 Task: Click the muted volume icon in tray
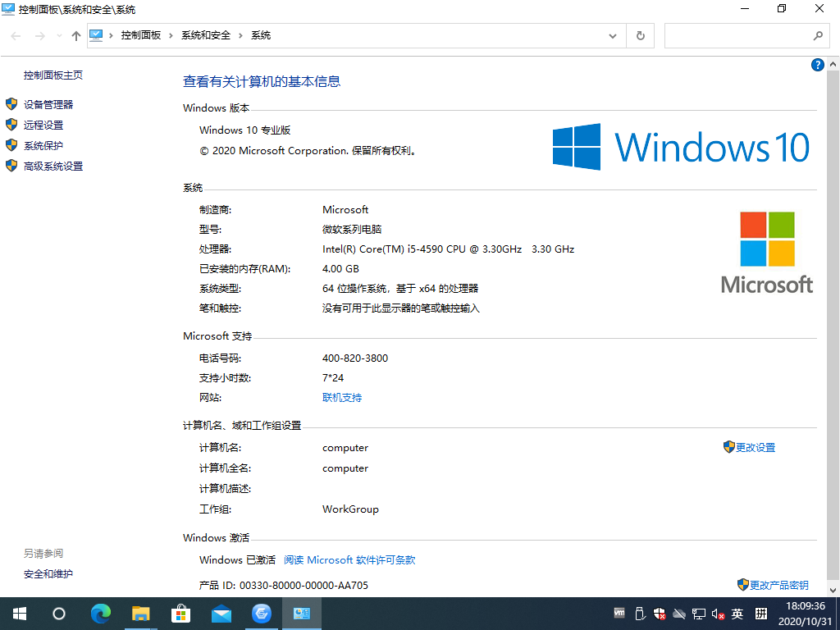(x=718, y=614)
